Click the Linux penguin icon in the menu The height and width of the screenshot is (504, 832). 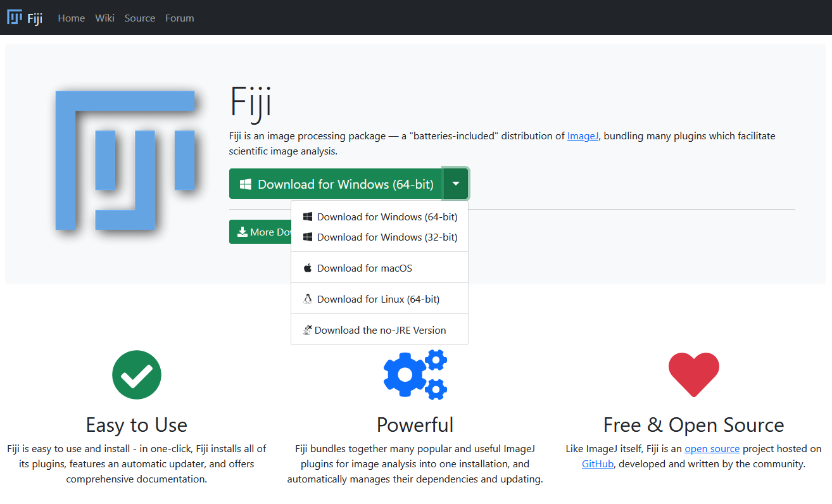click(x=306, y=298)
